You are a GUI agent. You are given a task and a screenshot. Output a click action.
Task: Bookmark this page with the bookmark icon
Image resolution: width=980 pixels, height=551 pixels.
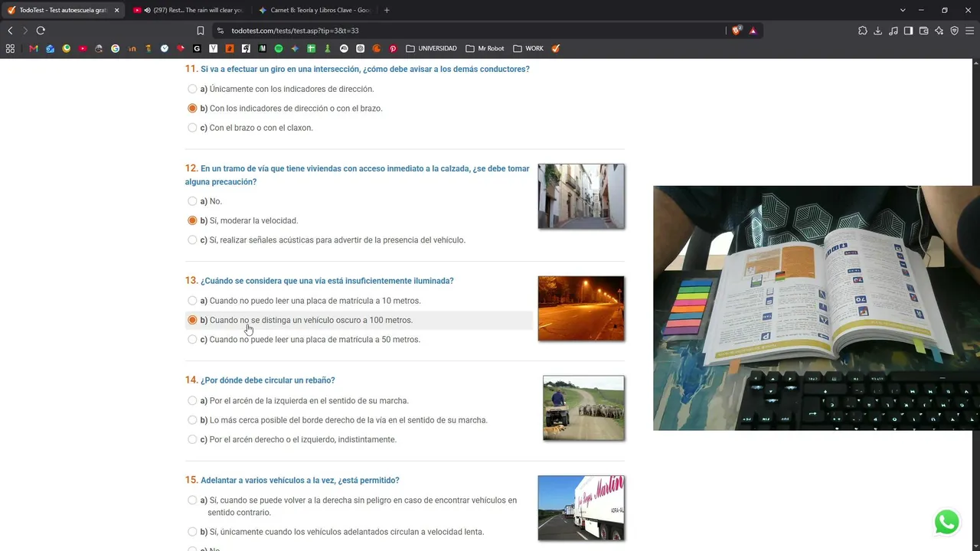(x=201, y=31)
